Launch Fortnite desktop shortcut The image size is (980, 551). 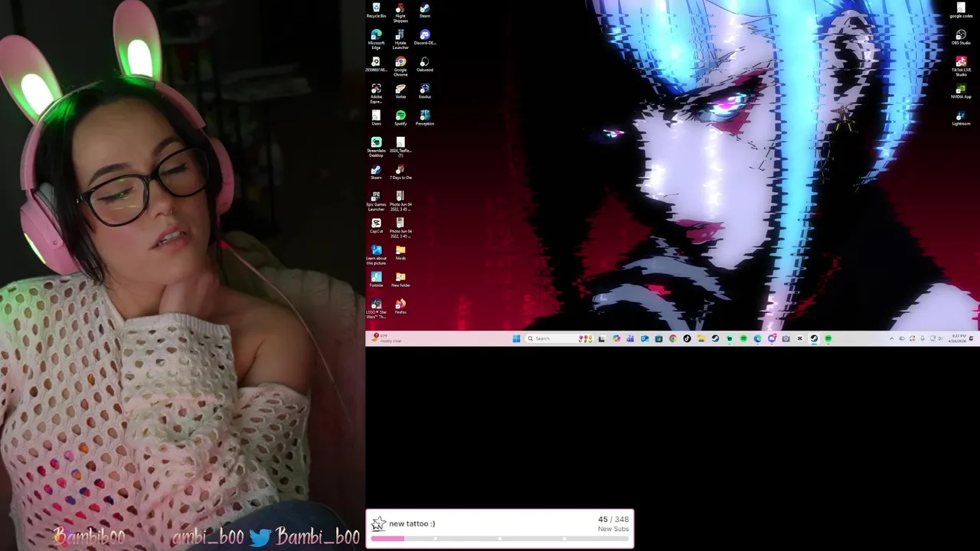click(x=376, y=279)
